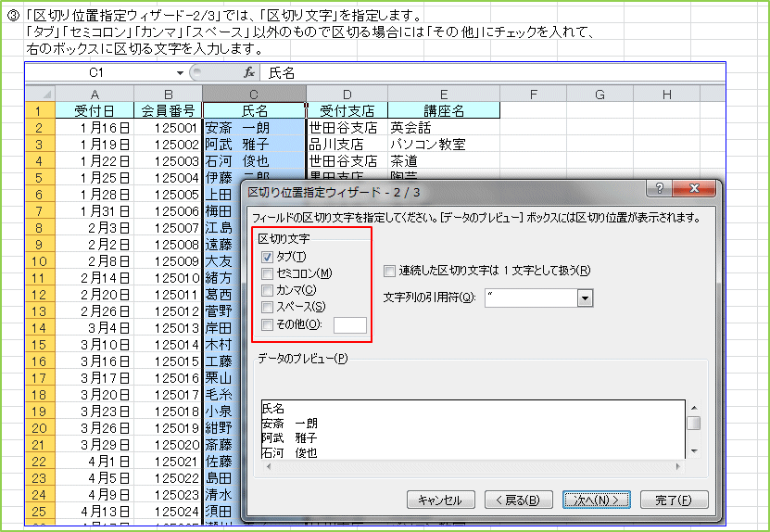
Task: Select column B header
Action: 168,94
